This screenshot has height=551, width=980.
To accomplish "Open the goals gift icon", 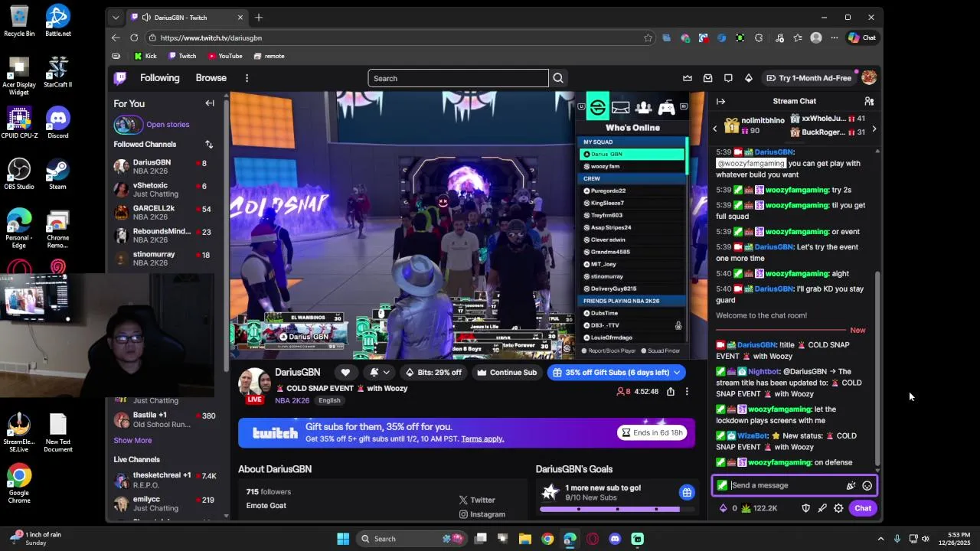I will [x=687, y=493].
